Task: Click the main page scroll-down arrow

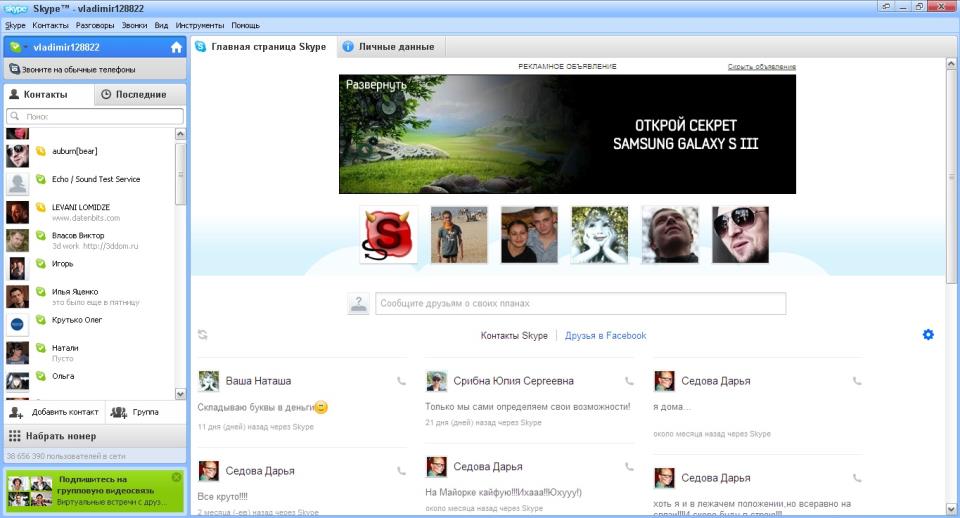Action: click(x=951, y=508)
